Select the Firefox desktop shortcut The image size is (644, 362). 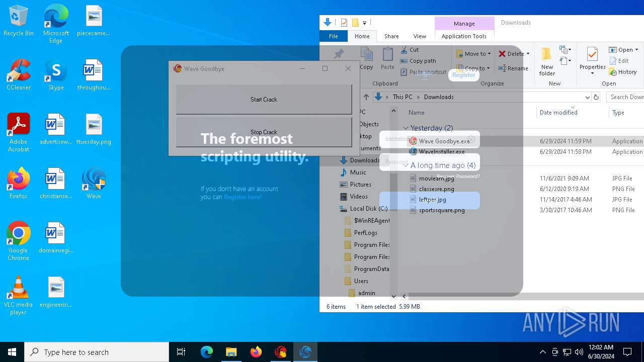(x=19, y=183)
